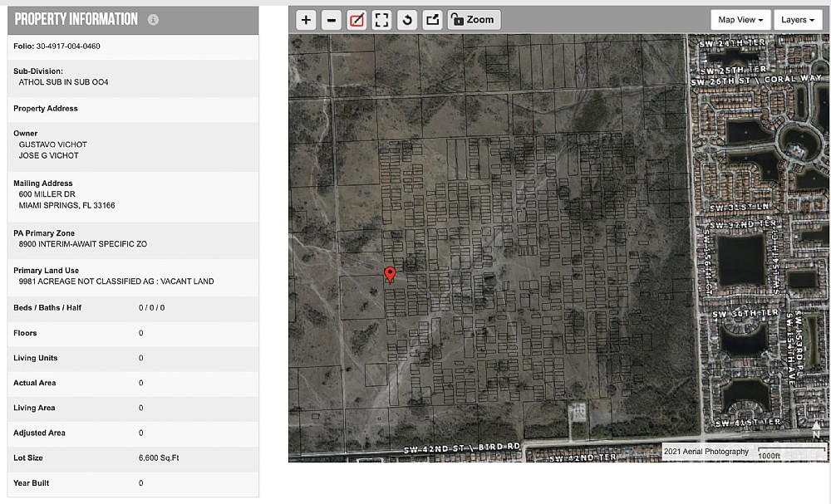Expand the Layers dropdown
831x504 pixels.
pyautogui.click(x=798, y=20)
